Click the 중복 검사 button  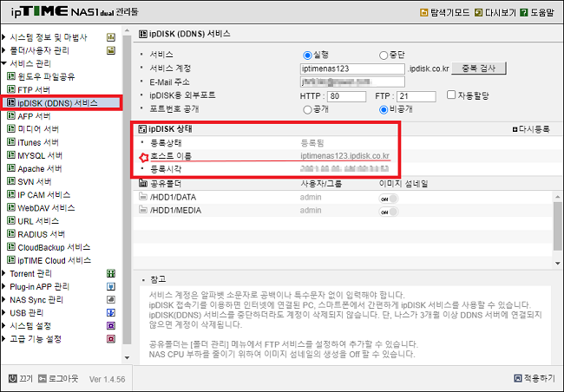point(479,69)
